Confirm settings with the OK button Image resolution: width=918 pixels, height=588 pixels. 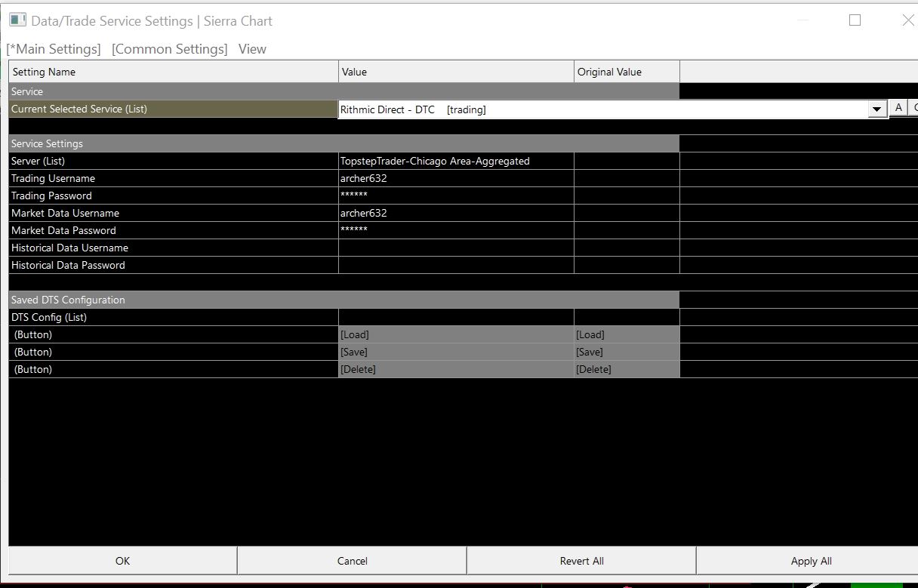click(123, 561)
